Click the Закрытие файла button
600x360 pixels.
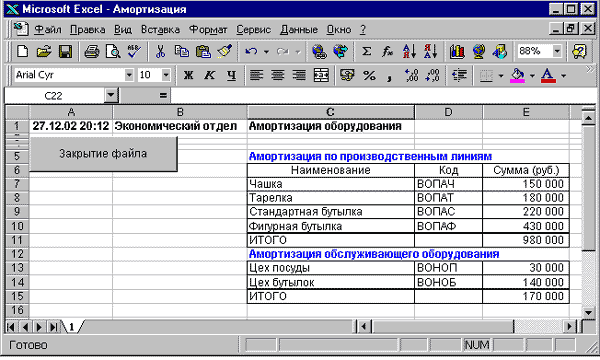(103, 154)
